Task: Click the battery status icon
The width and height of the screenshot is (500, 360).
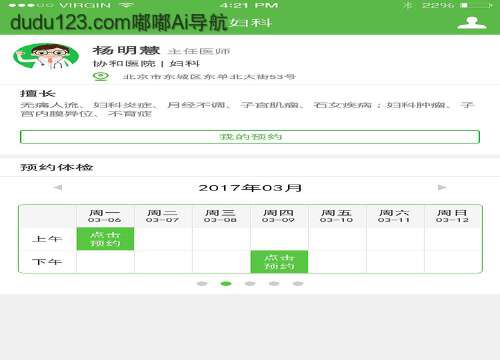Action: tap(477, 5)
